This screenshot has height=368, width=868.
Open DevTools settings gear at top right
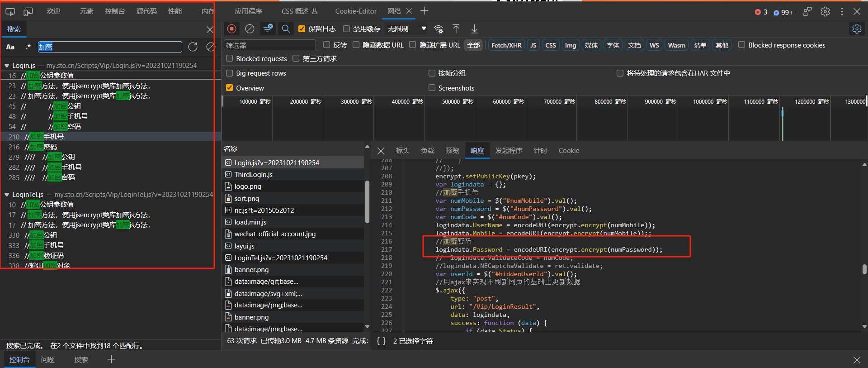pos(825,11)
